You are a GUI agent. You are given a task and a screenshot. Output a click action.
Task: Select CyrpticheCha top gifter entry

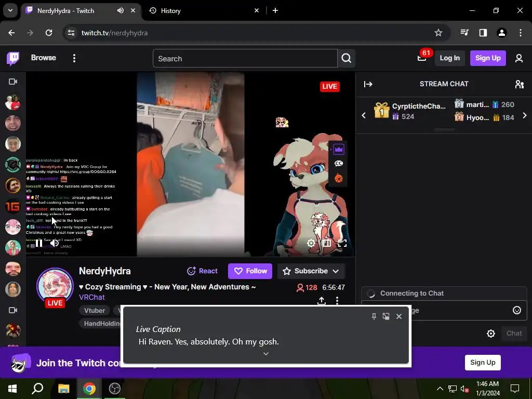(410, 111)
